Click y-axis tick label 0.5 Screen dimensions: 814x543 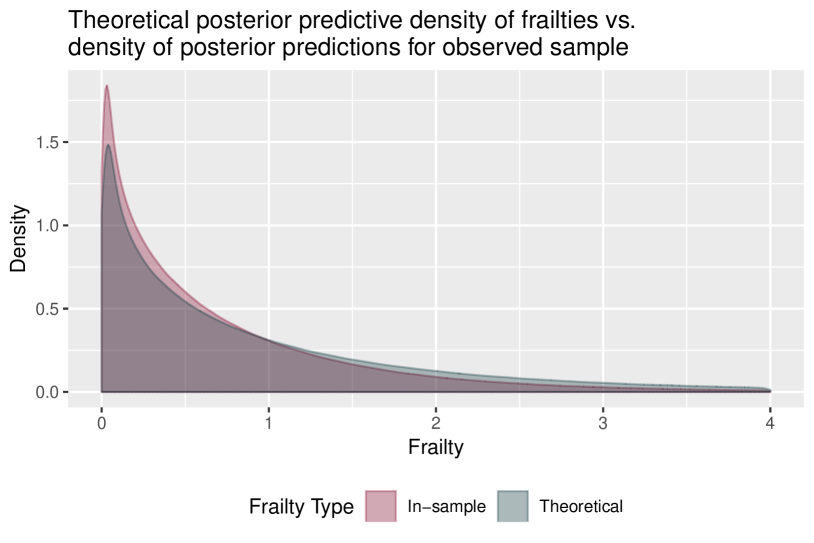(45, 309)
